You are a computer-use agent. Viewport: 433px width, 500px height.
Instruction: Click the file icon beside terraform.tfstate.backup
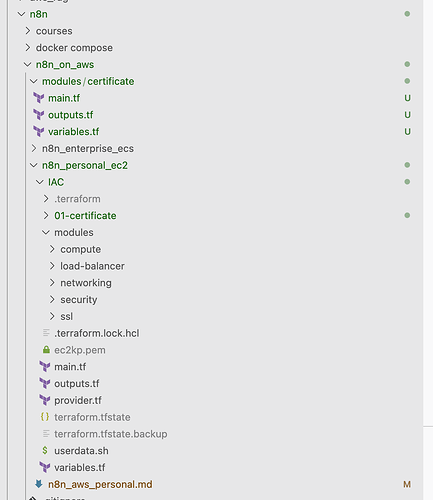point(46,433)
